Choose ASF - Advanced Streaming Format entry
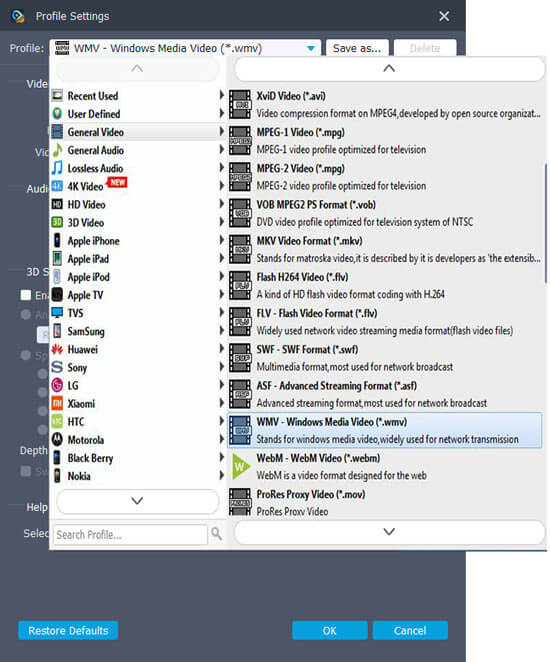Image resolution: width=550 pixels, height=662 pixels. point(385,394)
